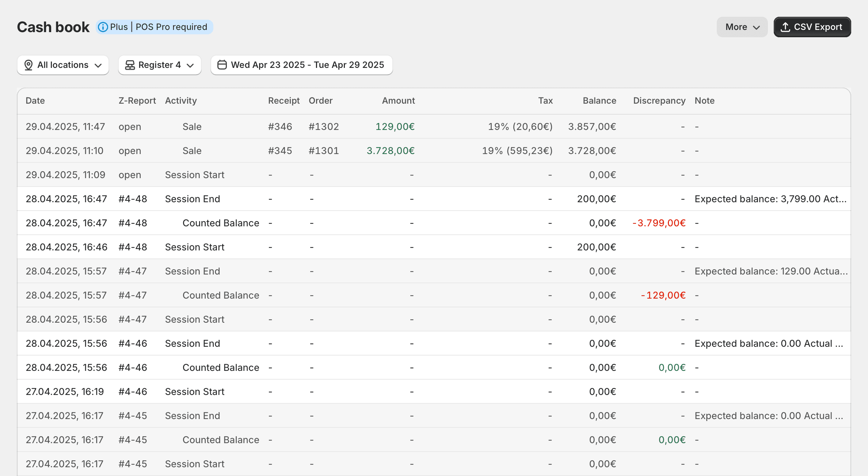Click the calendar icon in date filter
The height and width of the screenshot is (476, 868).
point(222,65)
